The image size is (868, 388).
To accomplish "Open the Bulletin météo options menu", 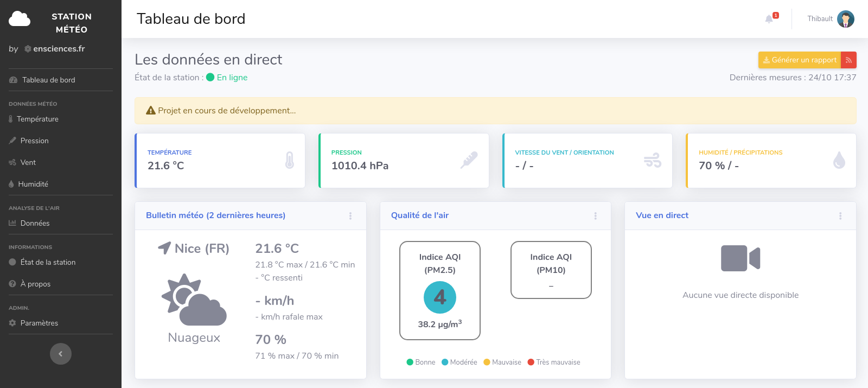I will click(350, 216).
